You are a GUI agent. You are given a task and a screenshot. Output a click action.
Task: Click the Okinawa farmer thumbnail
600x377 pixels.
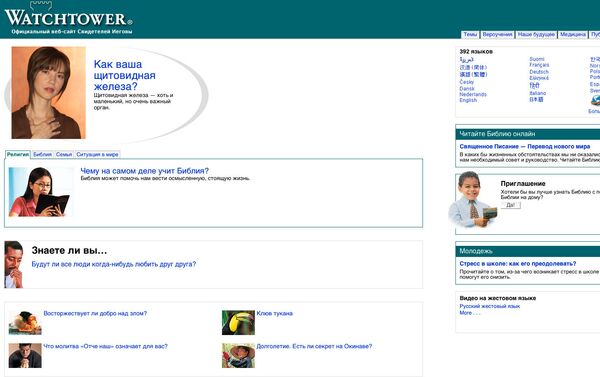(x=238, y=356)
